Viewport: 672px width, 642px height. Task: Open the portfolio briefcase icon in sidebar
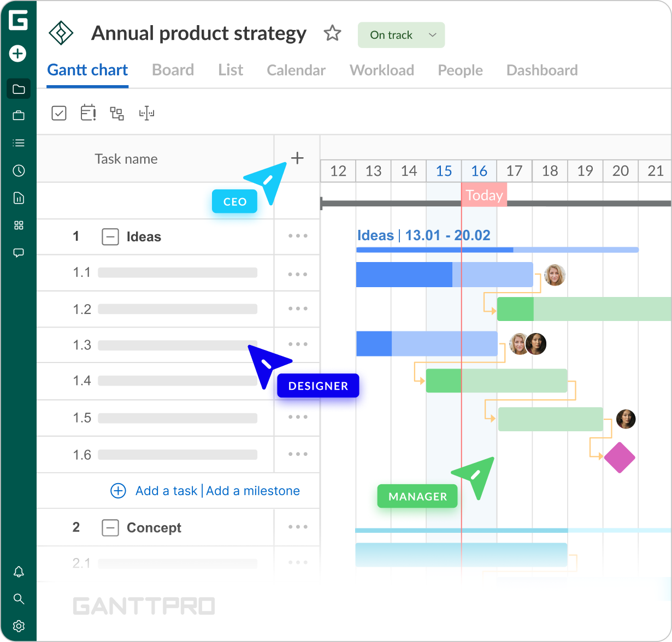19,116
